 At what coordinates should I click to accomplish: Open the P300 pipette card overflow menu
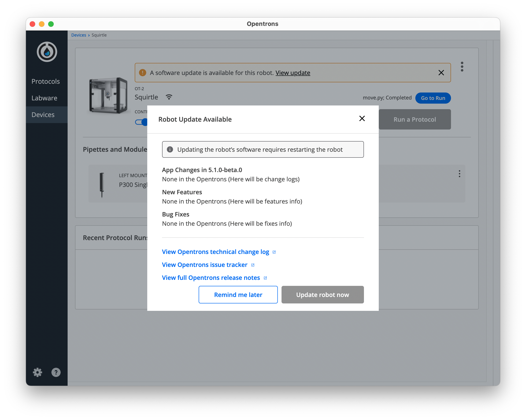click(x=459, y=173)
